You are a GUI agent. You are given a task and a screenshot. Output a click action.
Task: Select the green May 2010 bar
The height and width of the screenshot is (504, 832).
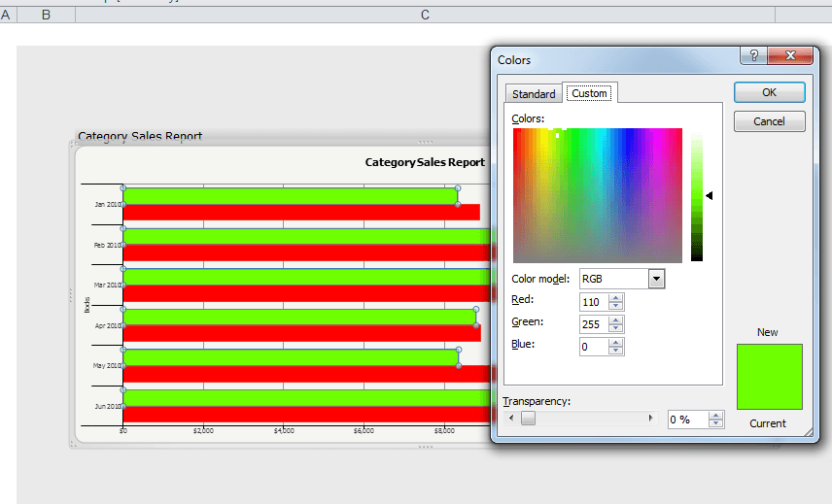[x=291, y=357]
